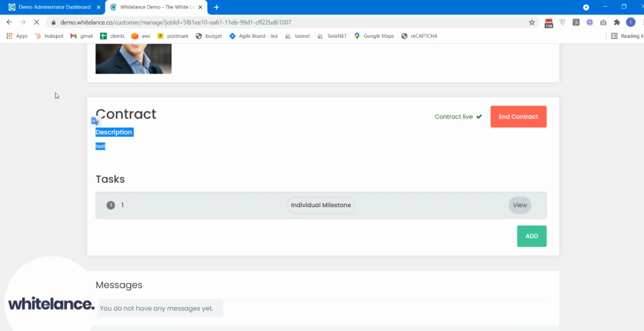Screen dimensions: 644x331
Task: Click the ADD task button
Action: click(531, 236)
